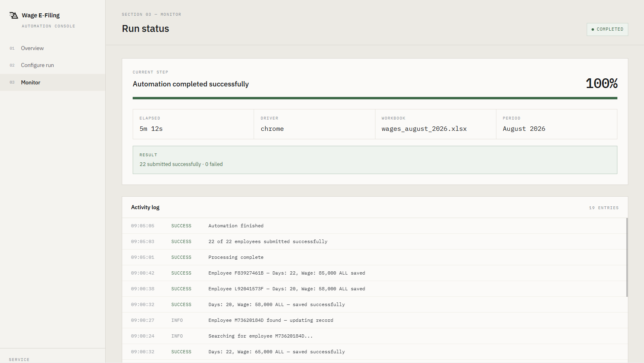Click SUCCESS label at 09:05:01
Viewport: 644px width, 363px height.
click(181, 258)
